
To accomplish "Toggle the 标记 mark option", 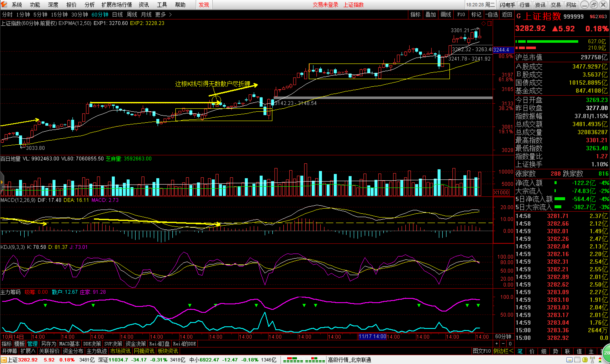I will point(476,15).
